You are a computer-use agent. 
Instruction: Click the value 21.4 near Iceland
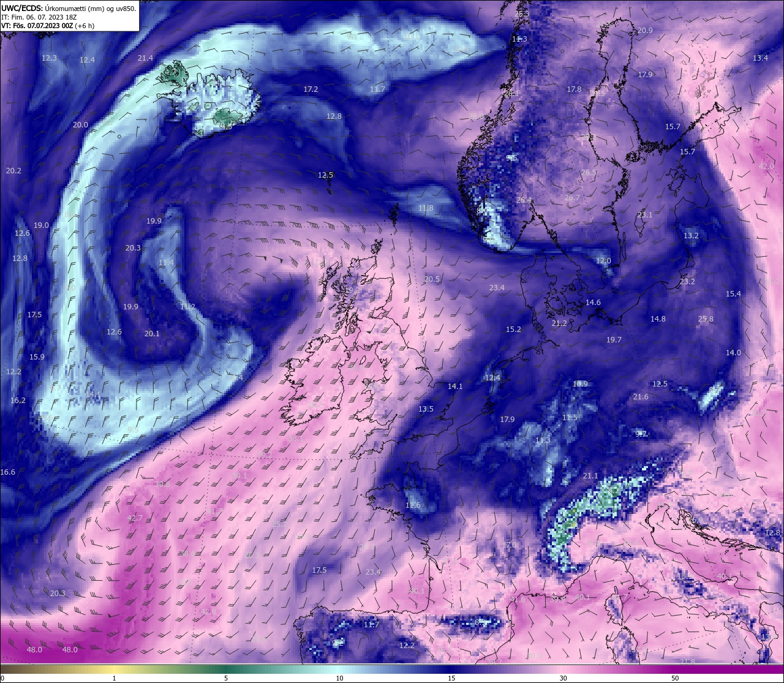pyautogui.click(x=145, y=58)
